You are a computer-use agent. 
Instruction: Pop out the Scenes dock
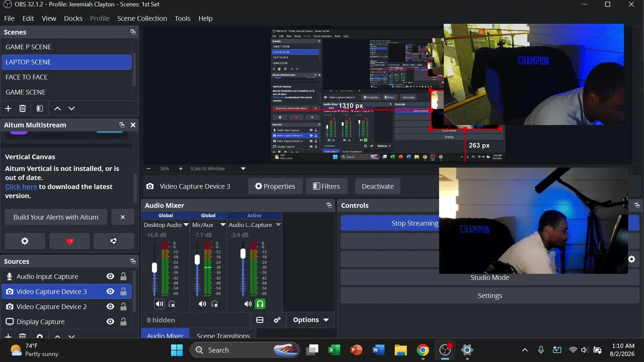[133, 32]
